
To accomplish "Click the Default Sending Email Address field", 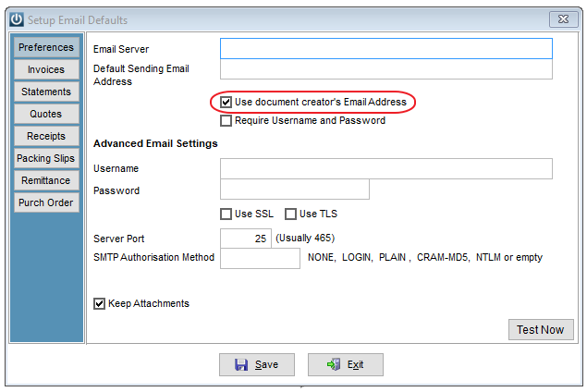I will point(386,69).
